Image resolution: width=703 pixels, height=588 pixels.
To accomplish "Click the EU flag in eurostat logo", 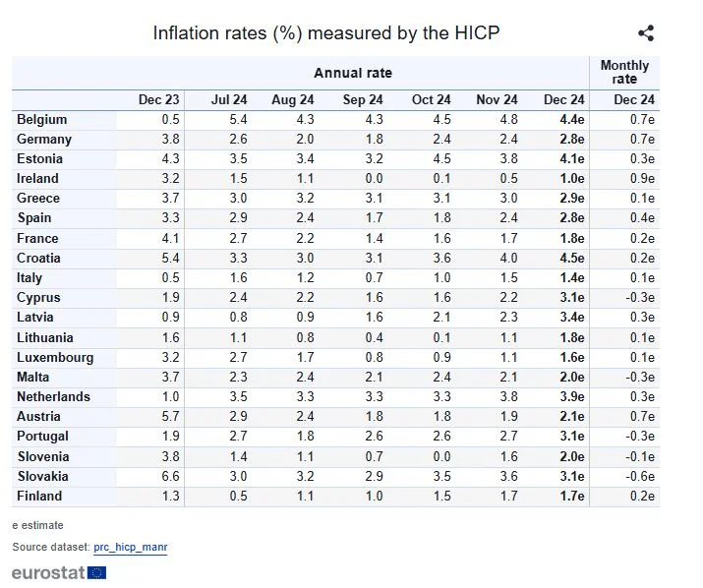I will click(x=96, y=572).
